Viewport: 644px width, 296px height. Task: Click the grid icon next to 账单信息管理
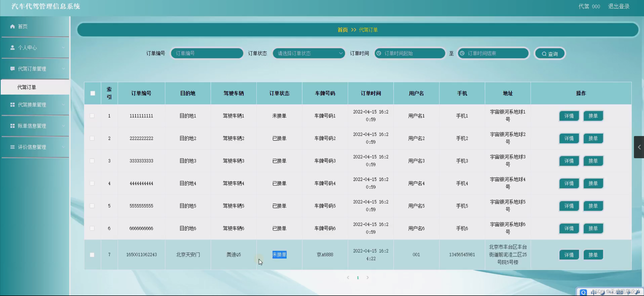12,126
